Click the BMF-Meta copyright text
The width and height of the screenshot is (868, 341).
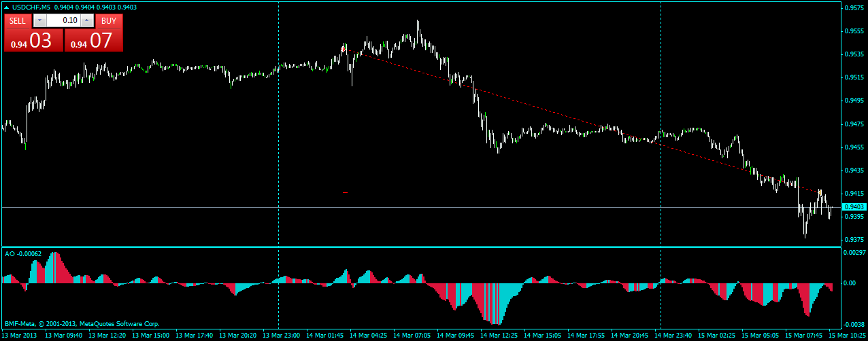(82, 324)
